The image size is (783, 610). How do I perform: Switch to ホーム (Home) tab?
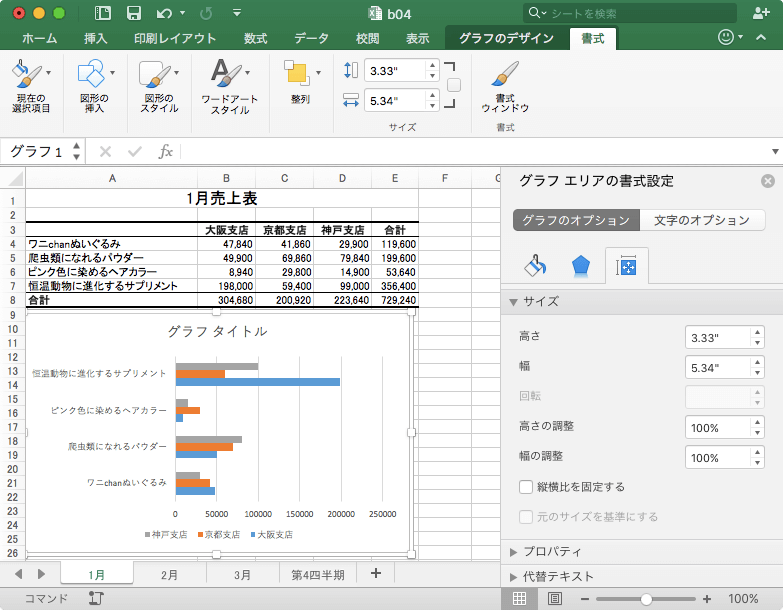39,38
